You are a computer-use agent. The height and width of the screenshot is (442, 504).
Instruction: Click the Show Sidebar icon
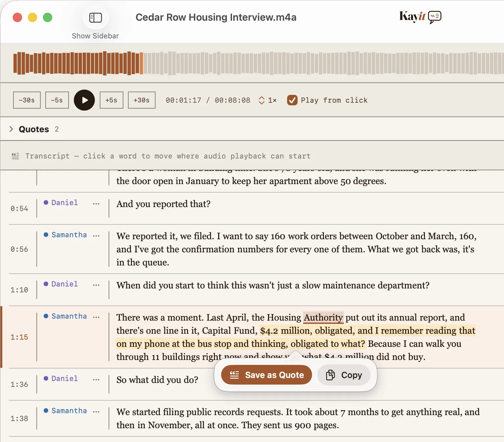point(95,17)
